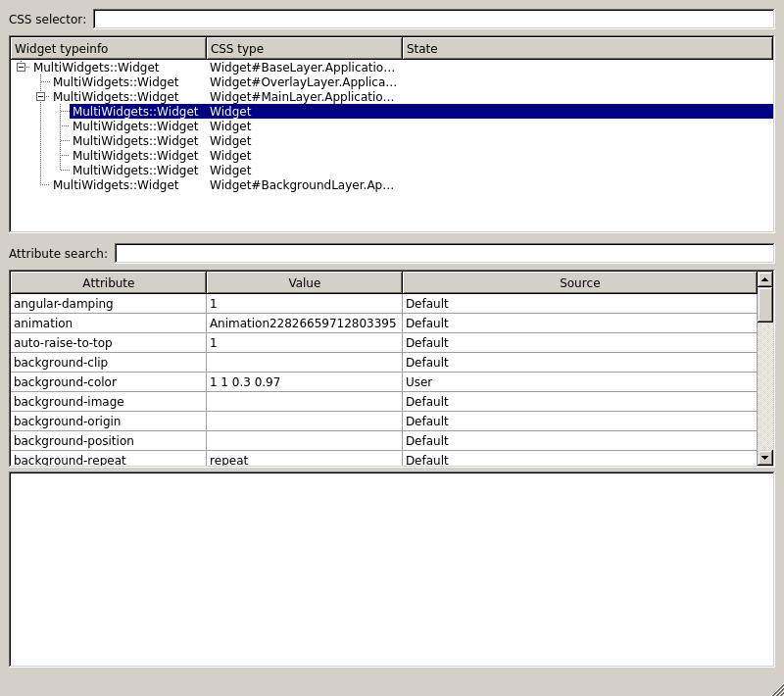The height and width of the screenshot is (696, 784).
Task: Click the Animation22826659712803395 value cell
Action: click(x=304, y=323)
